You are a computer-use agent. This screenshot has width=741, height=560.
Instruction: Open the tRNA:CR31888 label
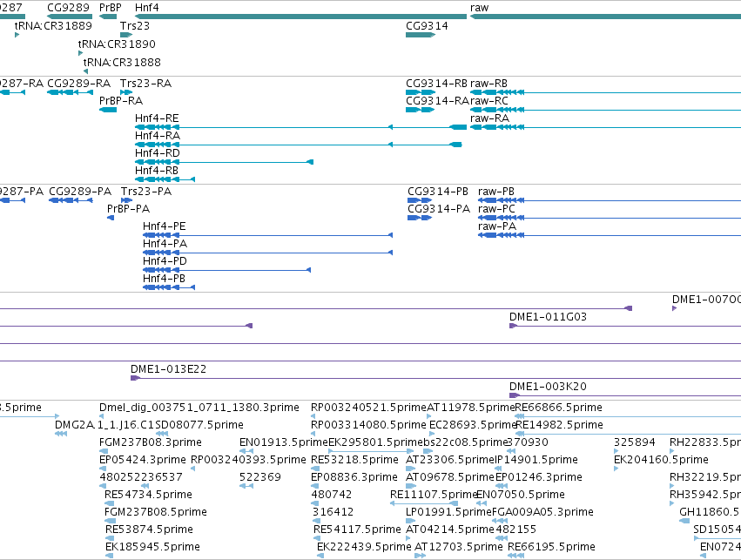point(122,63)
